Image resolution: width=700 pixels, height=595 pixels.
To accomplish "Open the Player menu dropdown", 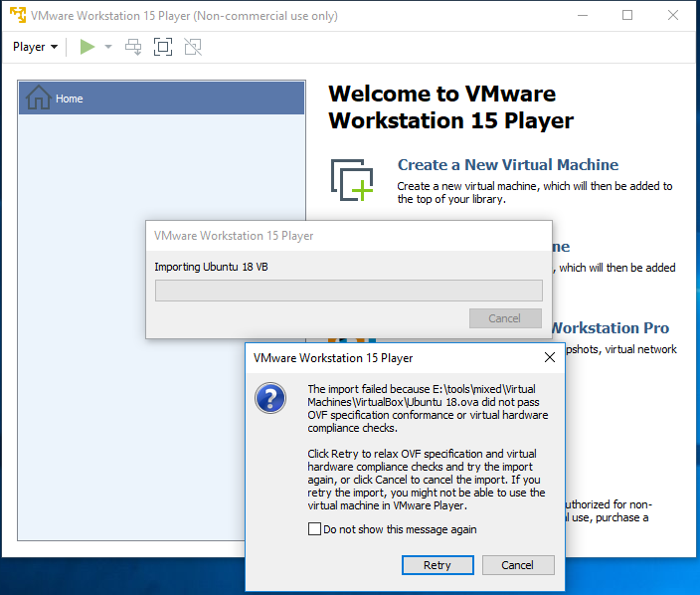I will (35, 47).
